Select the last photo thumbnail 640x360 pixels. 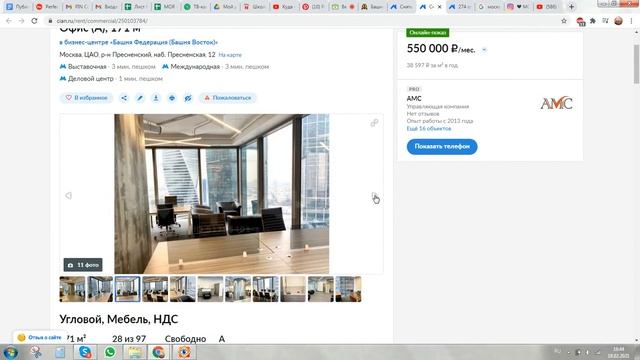pyautogui.click(x=348, y=289)
